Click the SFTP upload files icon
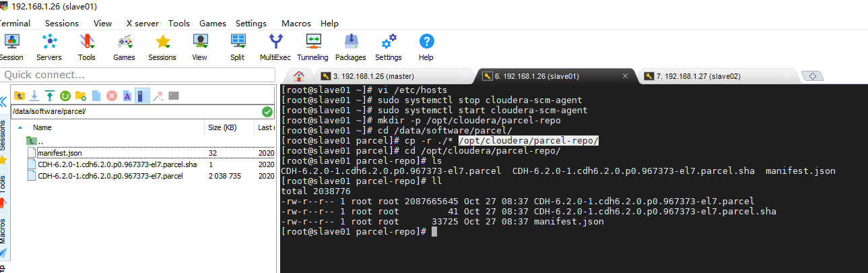 (x=50, y=96)
